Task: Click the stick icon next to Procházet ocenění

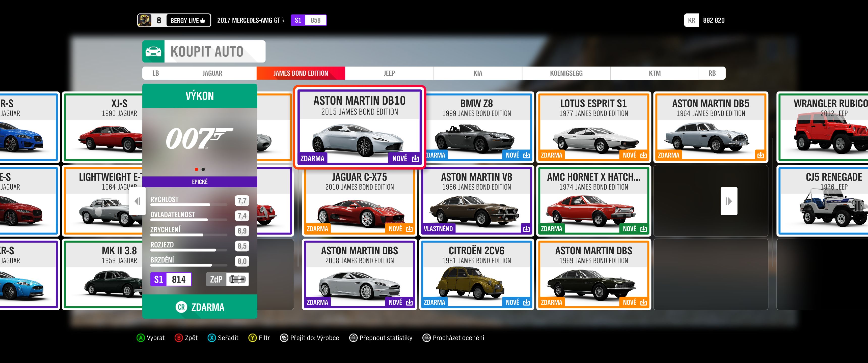Action: click(x=427, y=338)
